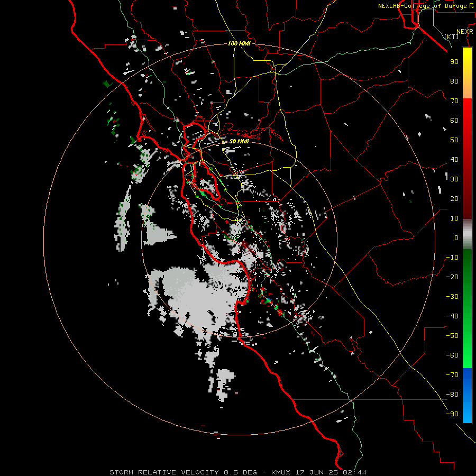Select the 20 value on the velocity scale

pyautogui.click(x=454, y=198)
